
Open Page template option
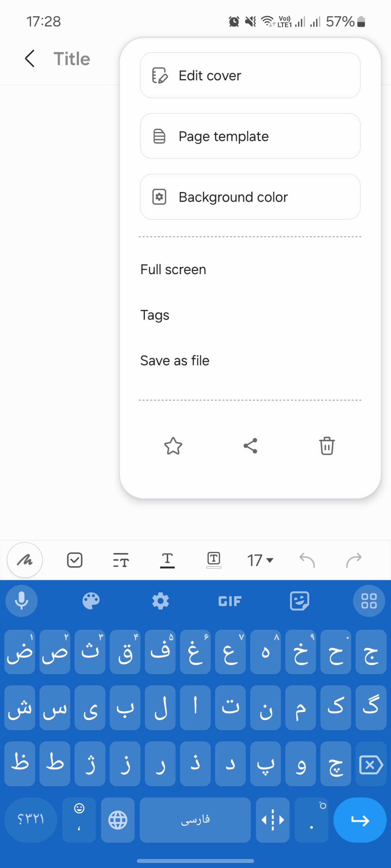(x=250, y=136)
